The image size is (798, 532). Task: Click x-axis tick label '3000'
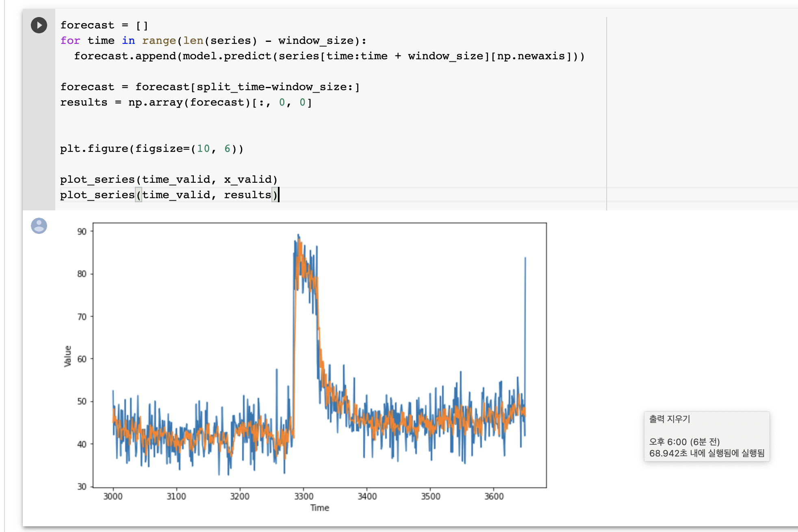click(x=113, y=496)
